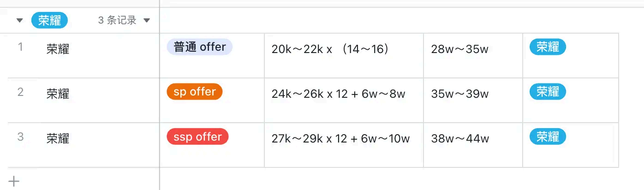
Task: Select the red ssp offer tag
Action: (197, 137)
